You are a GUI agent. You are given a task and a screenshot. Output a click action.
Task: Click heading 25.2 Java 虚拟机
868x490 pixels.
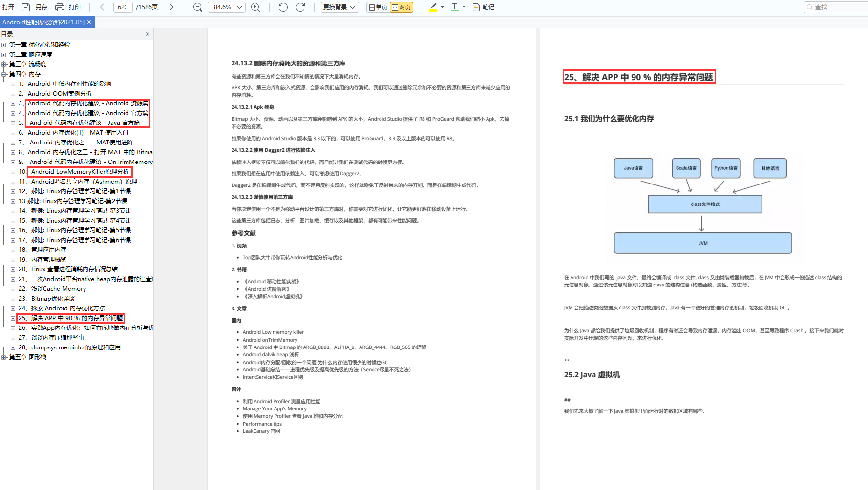coord(592,375)
